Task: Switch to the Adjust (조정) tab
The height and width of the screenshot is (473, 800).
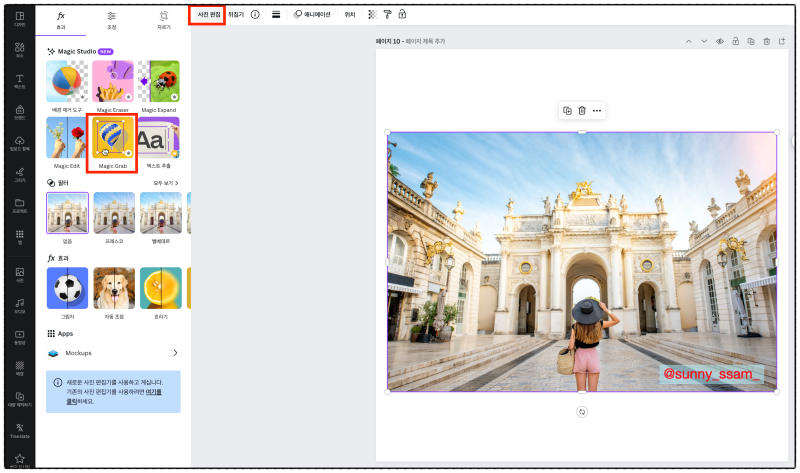Action: 112,20
